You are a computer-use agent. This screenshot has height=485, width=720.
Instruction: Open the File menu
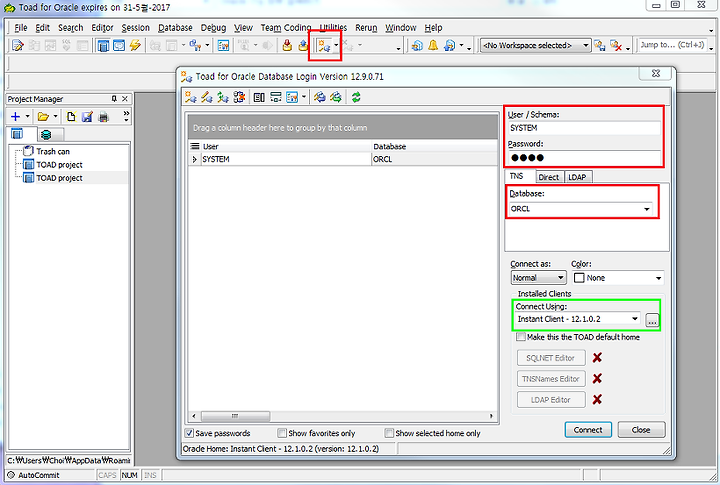[x=21, y=28]
